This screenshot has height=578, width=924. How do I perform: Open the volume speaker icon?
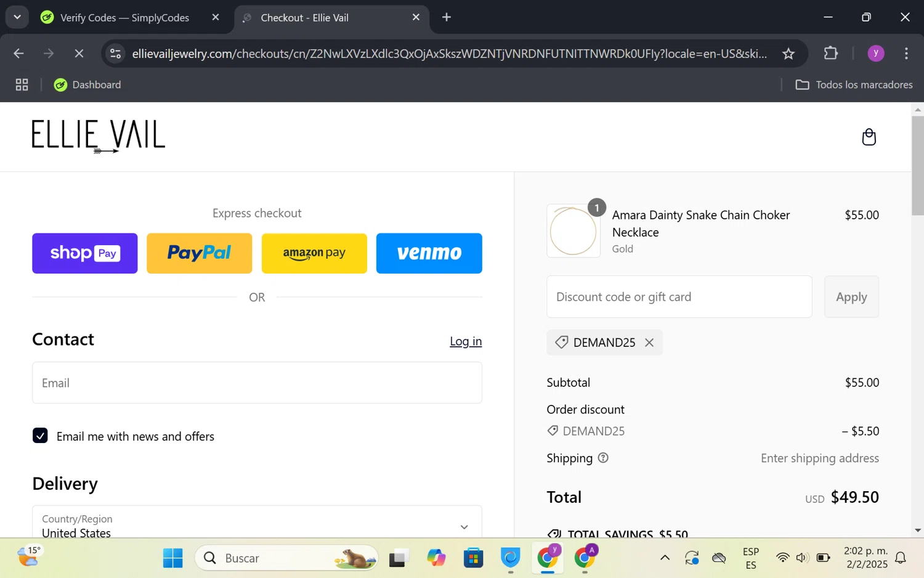[x=801, y=558]
